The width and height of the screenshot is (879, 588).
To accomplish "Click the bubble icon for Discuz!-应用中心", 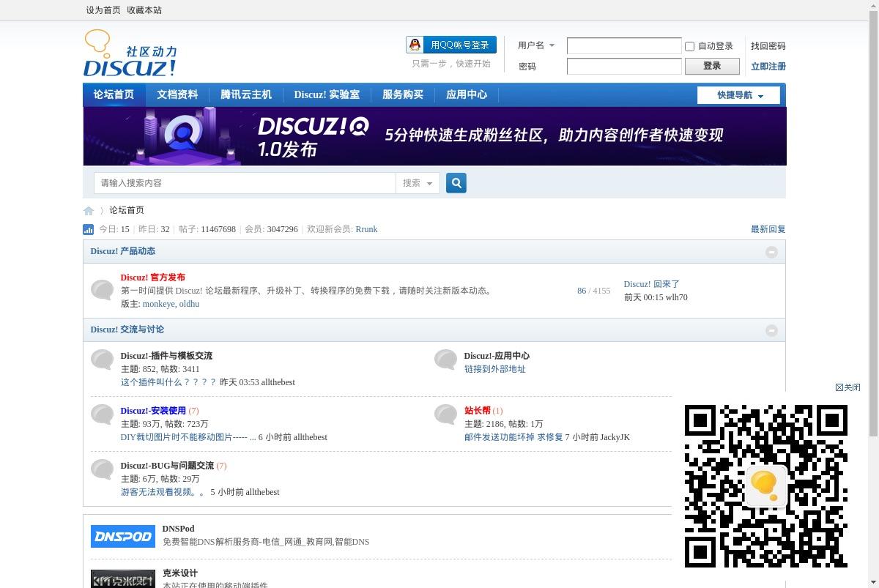I will click(445, 360).
